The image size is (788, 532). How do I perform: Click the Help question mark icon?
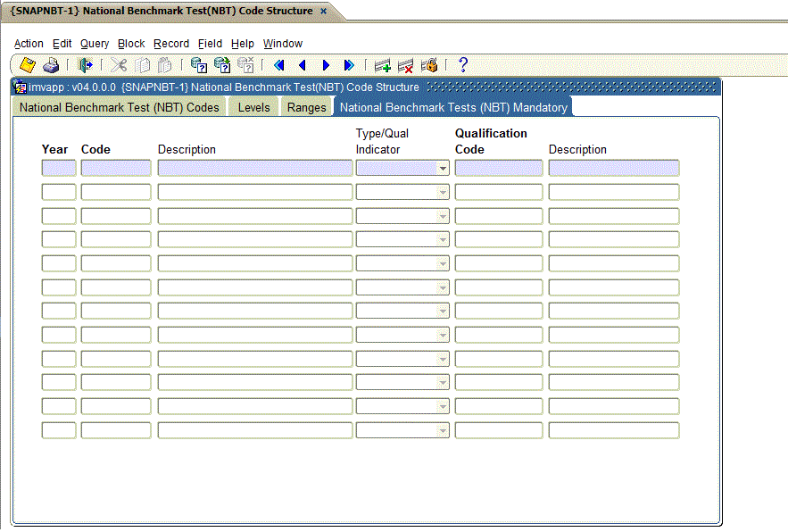point(462,65)
